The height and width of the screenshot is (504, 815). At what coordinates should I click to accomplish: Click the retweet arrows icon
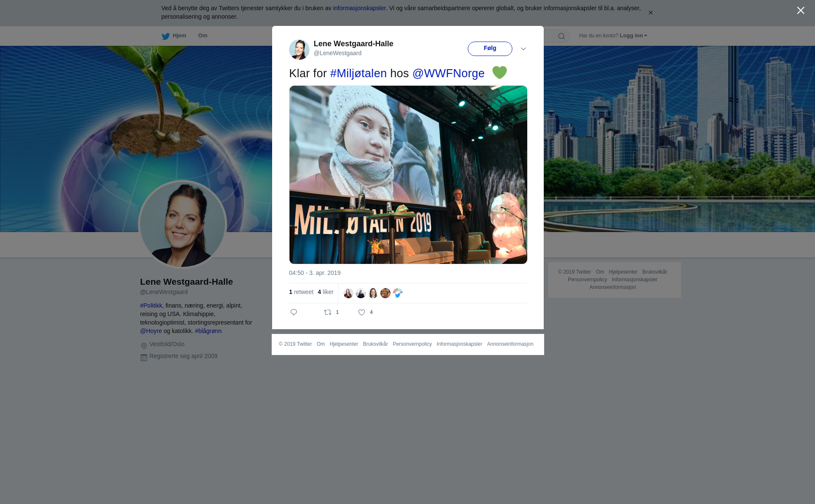(x=328, y=312)
